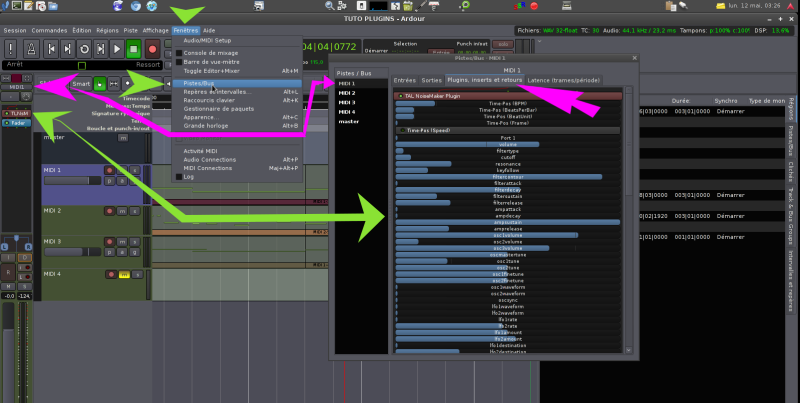
Task: Click the MIDI1 name button in the mixer strip
Action: point(17,87)
